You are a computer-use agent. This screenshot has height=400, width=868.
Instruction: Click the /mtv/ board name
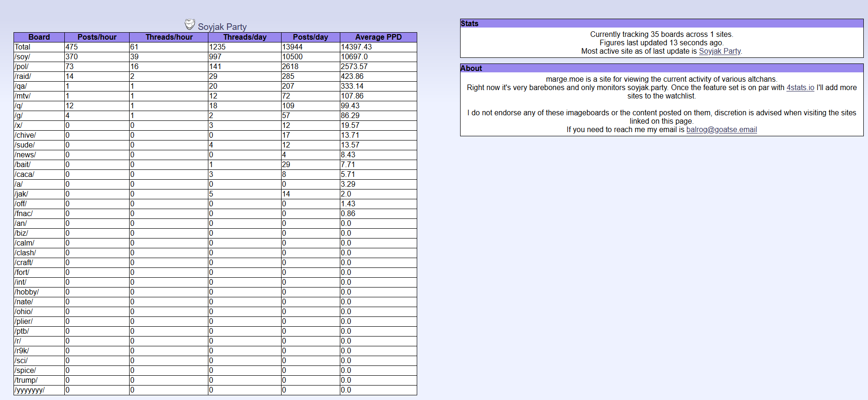coord(22,96)
